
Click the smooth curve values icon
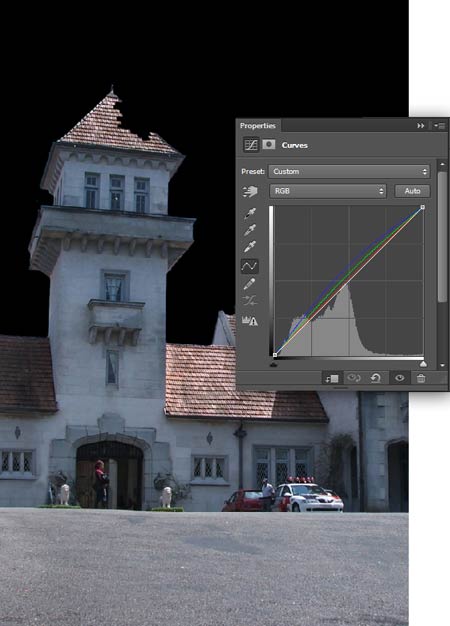[250, 301]
